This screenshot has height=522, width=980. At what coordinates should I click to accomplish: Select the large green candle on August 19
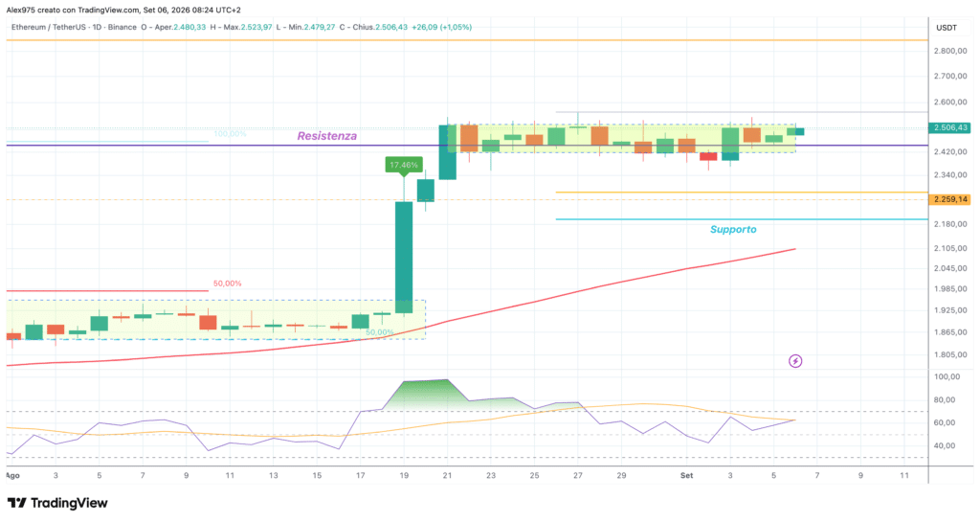pos(404,257)
